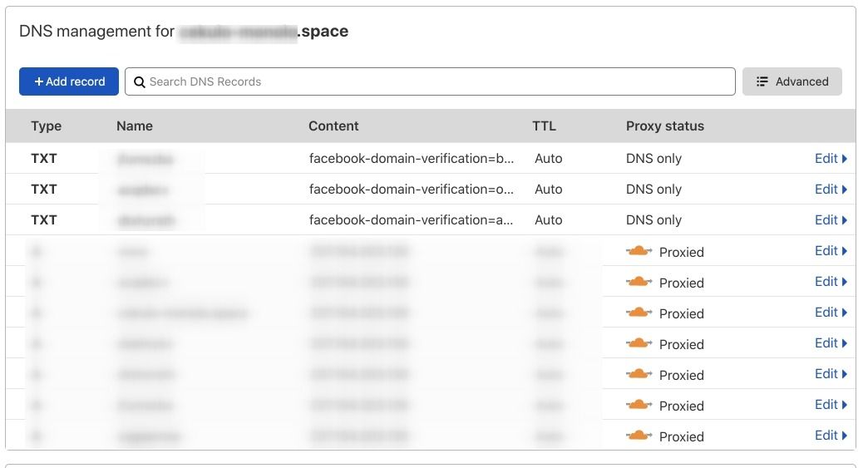Open Edit on the first Proxied record

pos(830,250)
